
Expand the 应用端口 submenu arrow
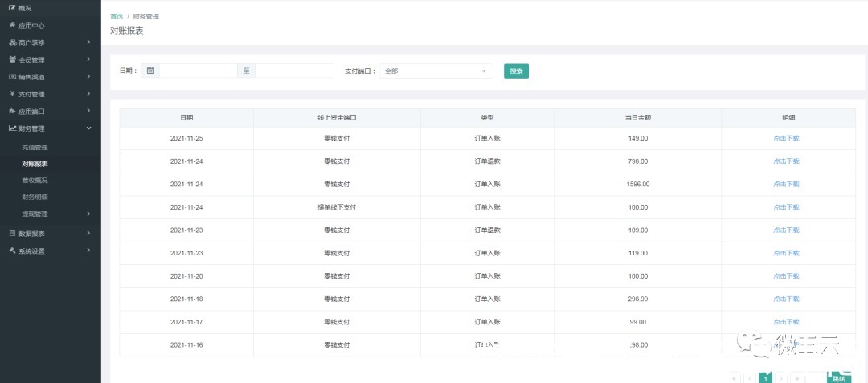click(88, 111)
